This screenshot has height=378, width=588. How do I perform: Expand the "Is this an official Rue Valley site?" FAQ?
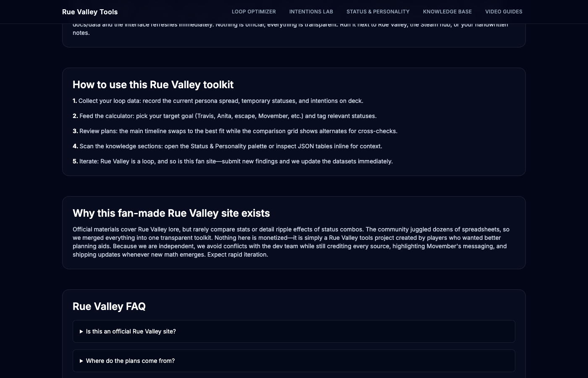click(x=131, y=331)
